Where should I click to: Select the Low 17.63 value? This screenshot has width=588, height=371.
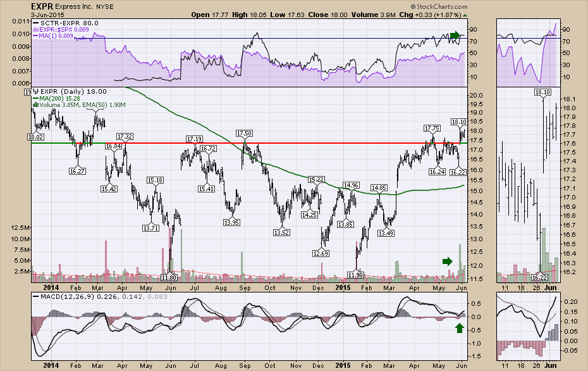click(x=287, y=15)
